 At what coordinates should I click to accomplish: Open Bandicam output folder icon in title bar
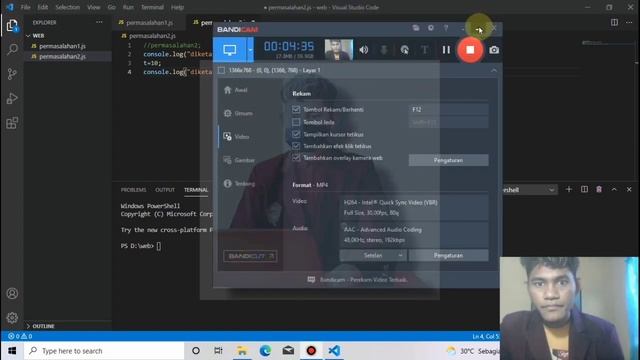(416, 28)
